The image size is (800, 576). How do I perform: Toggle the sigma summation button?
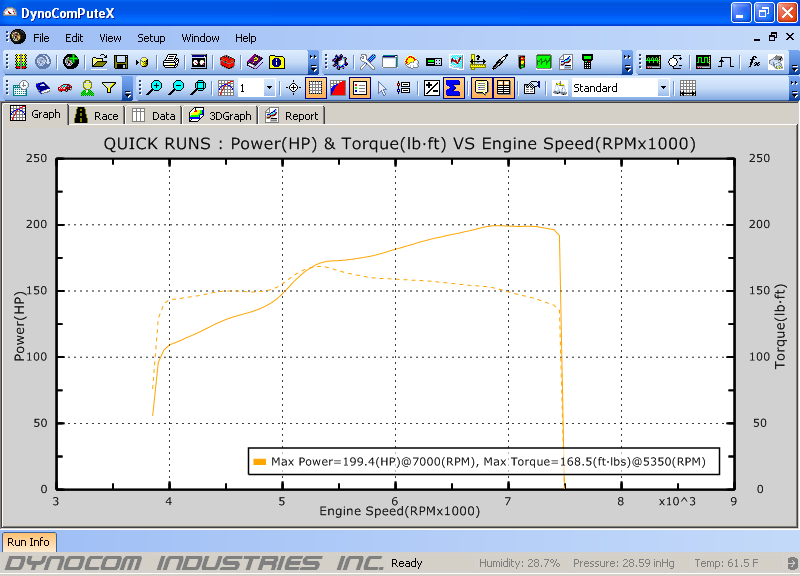coord(454,88)
